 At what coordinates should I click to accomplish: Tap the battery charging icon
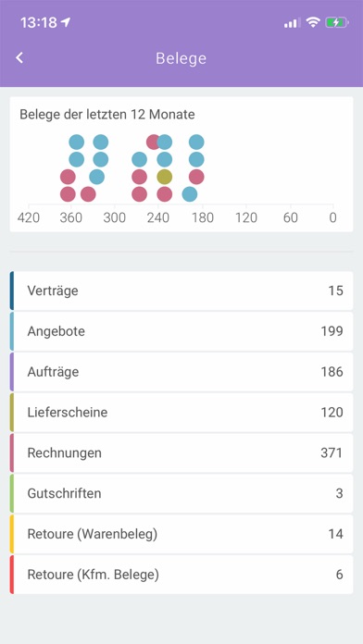pyautogui.click(x=337, y=22)
